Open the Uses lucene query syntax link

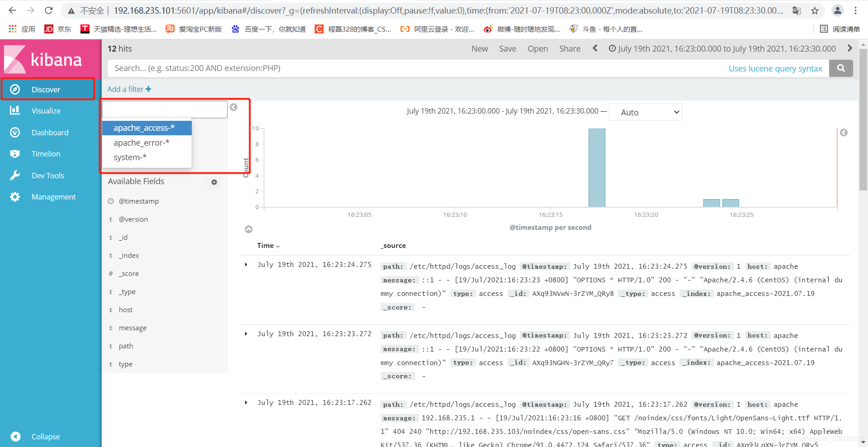[x=775, y=68]
